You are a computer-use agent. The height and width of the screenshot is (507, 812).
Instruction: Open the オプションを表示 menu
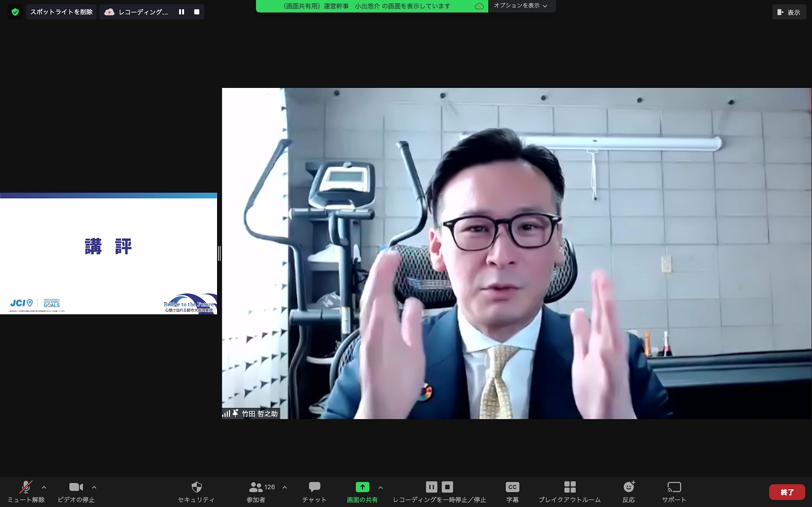click(521, 6)
